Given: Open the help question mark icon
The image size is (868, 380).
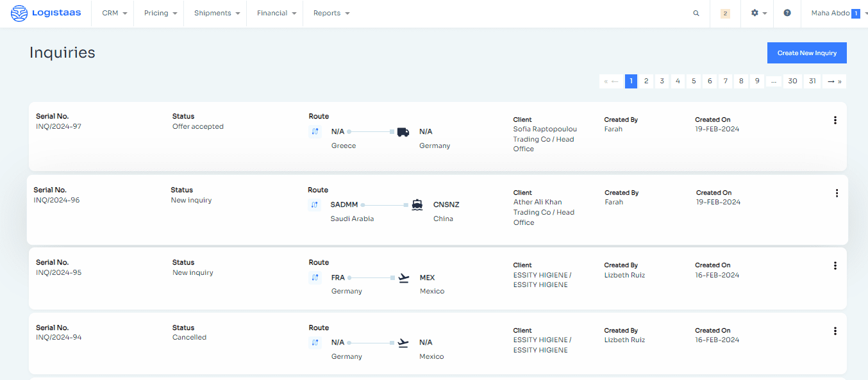Looking at the screenshot, I should (x=787, y=13).
